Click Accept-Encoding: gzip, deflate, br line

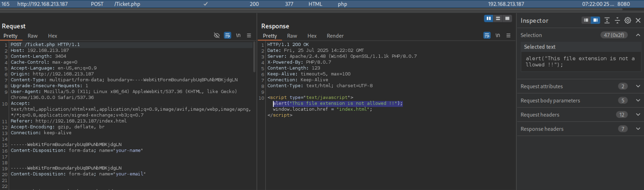pyautogui.click(x=58, y=127)
